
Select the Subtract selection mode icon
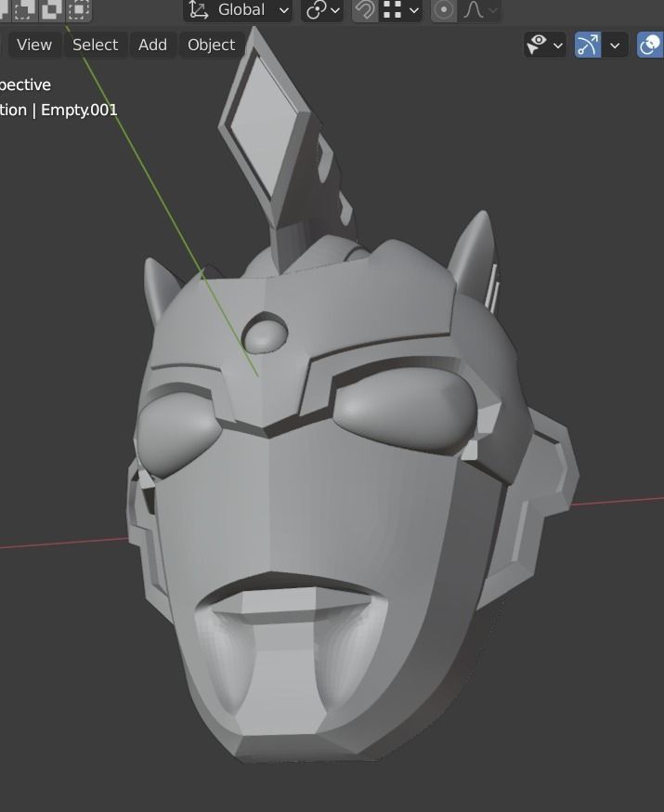[x=24, y=9]
